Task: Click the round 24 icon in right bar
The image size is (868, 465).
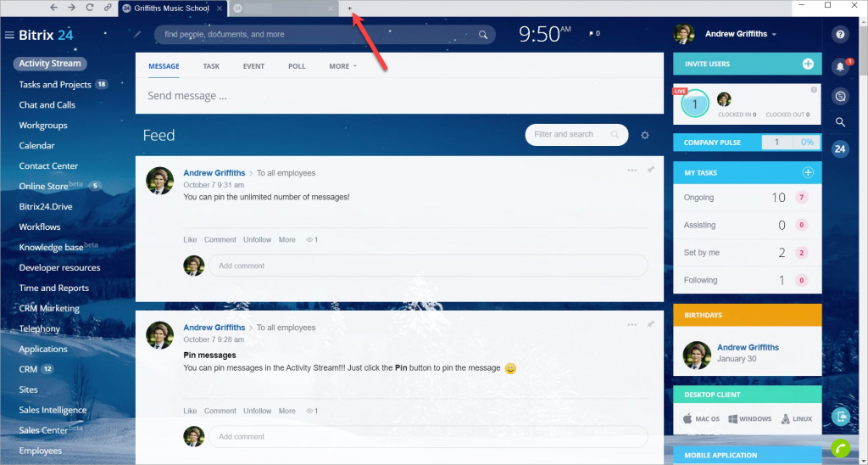Action: pos(840,148)
